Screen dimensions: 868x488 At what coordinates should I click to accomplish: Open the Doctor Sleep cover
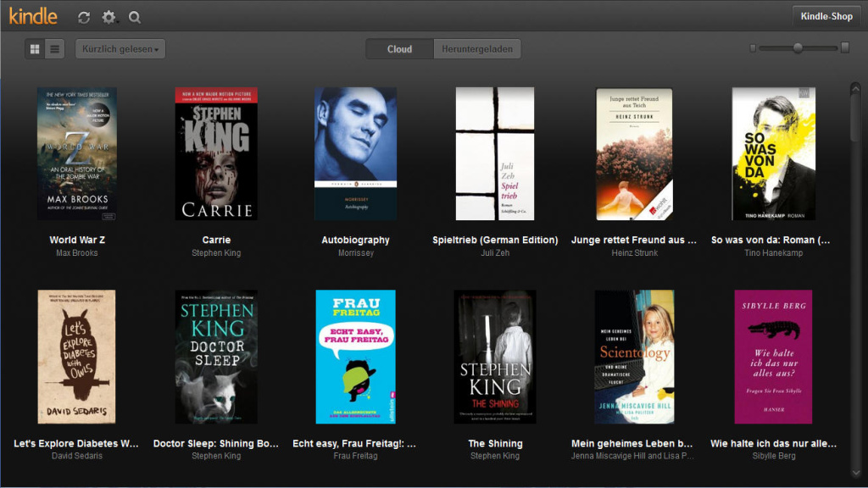pos(216,357)
